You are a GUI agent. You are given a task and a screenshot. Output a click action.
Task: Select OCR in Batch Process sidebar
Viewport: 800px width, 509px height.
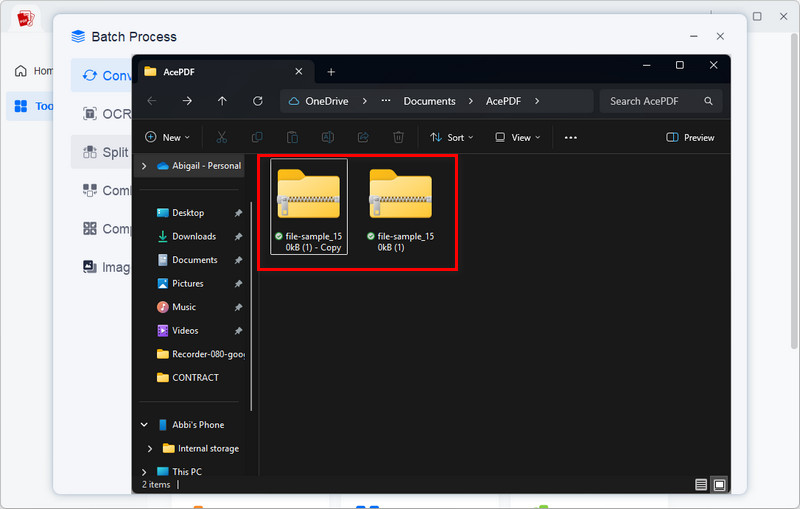pyautogui.click(x=106, y=114)
